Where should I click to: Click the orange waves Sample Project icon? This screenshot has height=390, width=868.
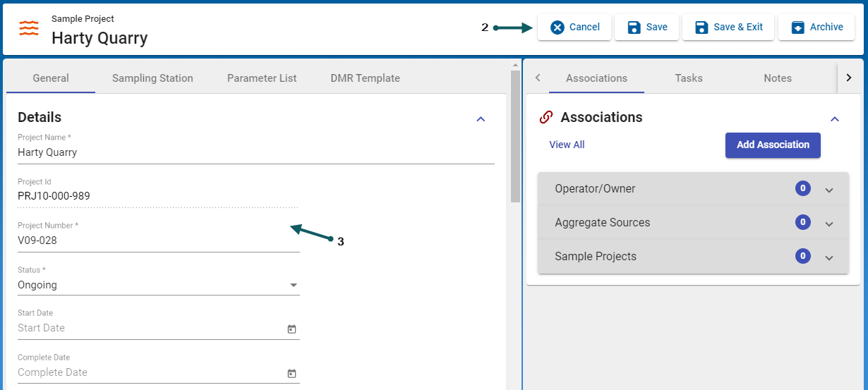29,28
